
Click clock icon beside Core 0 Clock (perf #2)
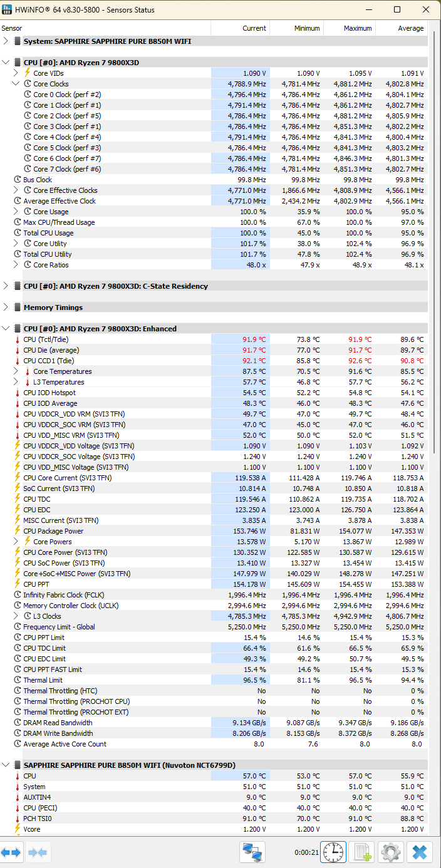coord(28,95)
